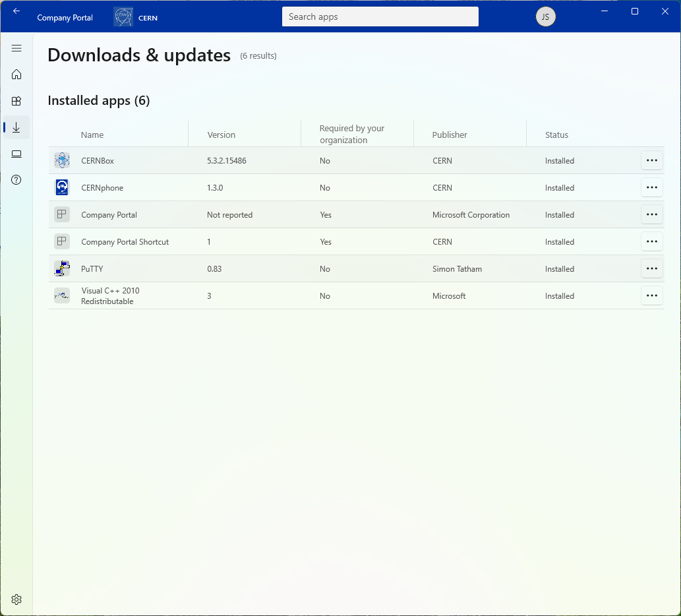Screen dimensions: 681x616
Task: Focus the Search apps field
Action: click(380, 16)
